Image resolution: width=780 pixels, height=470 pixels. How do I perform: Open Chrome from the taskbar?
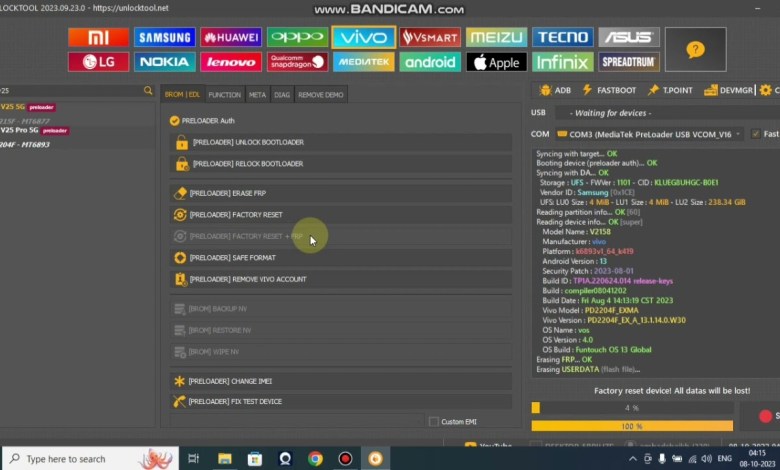tap(315, 459)
